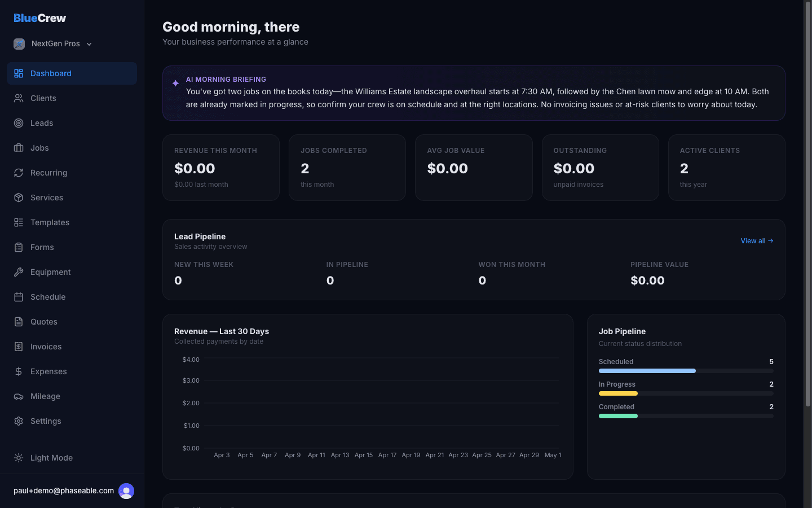The image size is (812, 508).
Task: Click 'Good morning, there' heading
Action: point(231,27)
